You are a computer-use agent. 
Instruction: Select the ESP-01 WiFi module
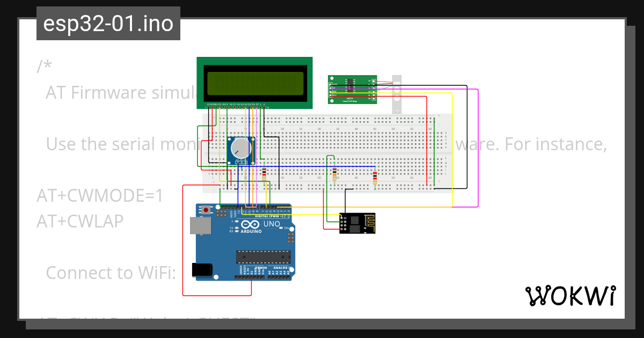click(x=357, y=224)
